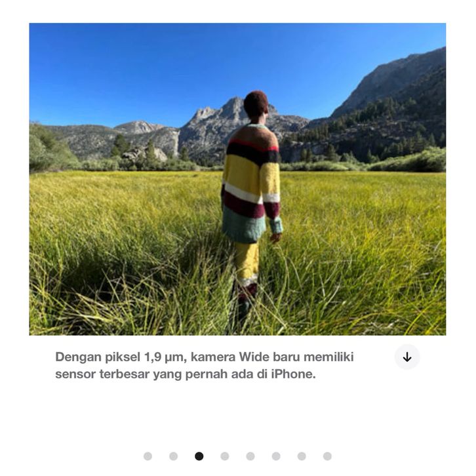
Task: Click the active dark third dot
Action: coord(199,456)
